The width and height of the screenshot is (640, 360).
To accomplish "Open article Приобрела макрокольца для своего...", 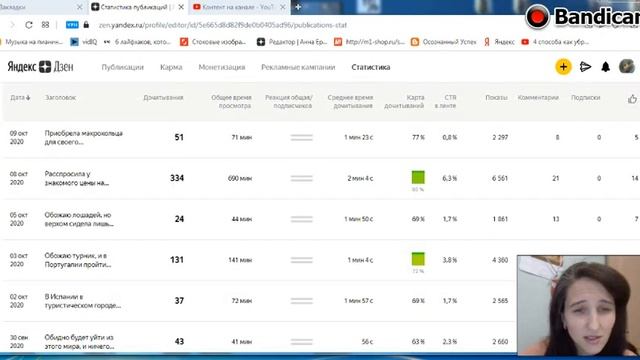I will click(x=84, y=138).
